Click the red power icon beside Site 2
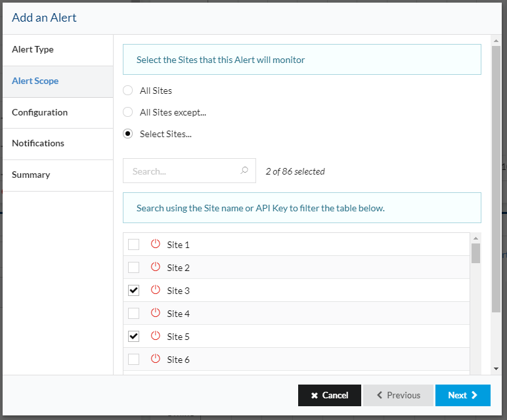The image size is (507, 420). point(156,267)
